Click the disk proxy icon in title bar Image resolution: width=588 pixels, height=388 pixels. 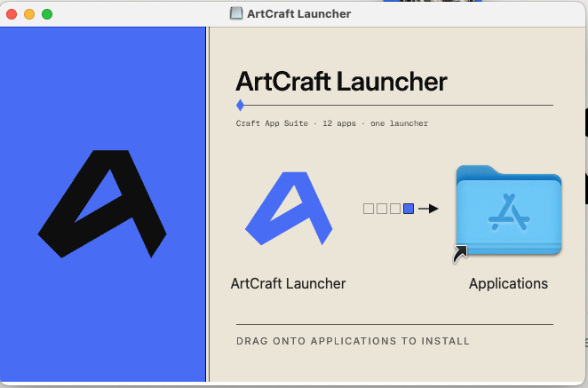(x=236, y=14)
